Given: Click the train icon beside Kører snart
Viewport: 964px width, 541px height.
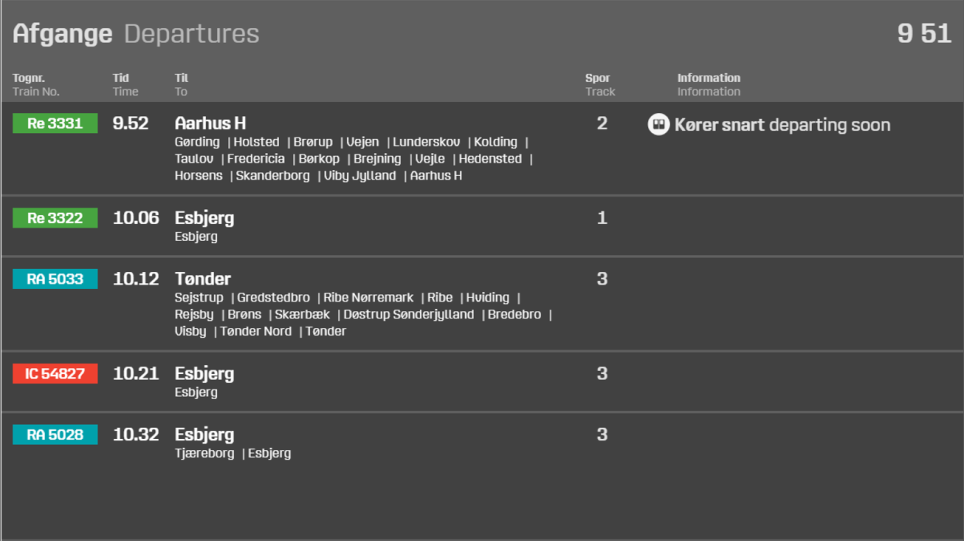Looking at the screenshot, I should pyautogui.click(x=658, y=125).
